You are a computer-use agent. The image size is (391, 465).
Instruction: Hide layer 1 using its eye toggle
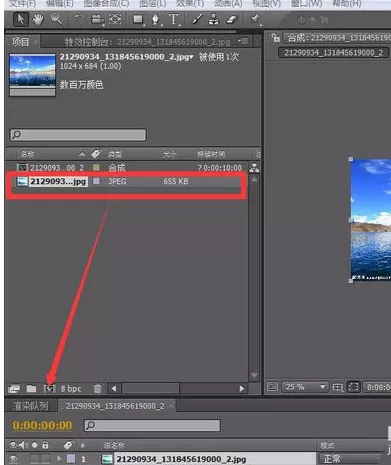13,459
